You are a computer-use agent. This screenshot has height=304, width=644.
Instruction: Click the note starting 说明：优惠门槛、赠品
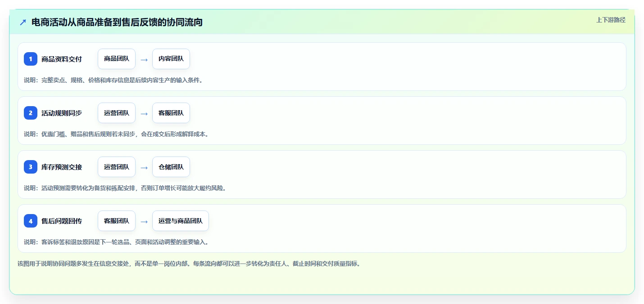pyautogui.click(x=116, y=134)
